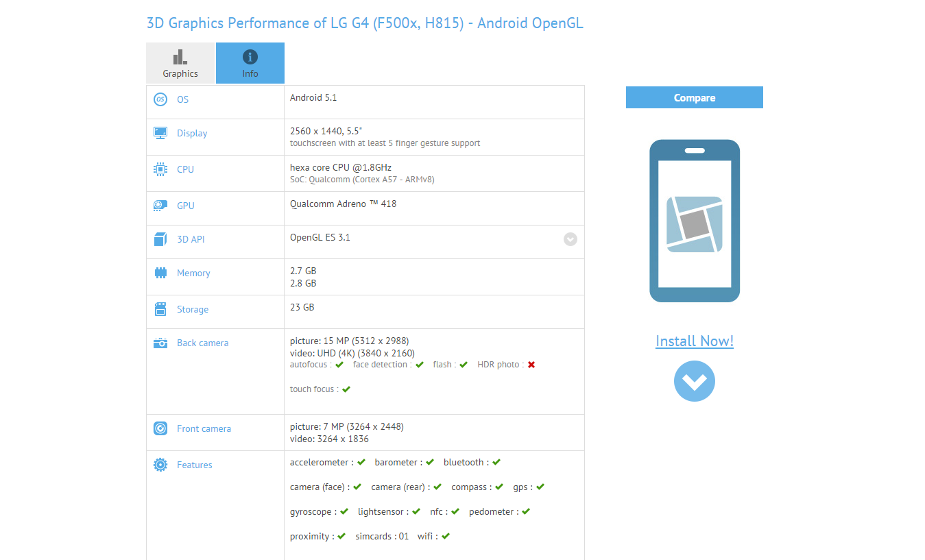This screenshot has width=925, height=560.
Task: Click the nfc green checkmark
Action: [x=455, y=512]
